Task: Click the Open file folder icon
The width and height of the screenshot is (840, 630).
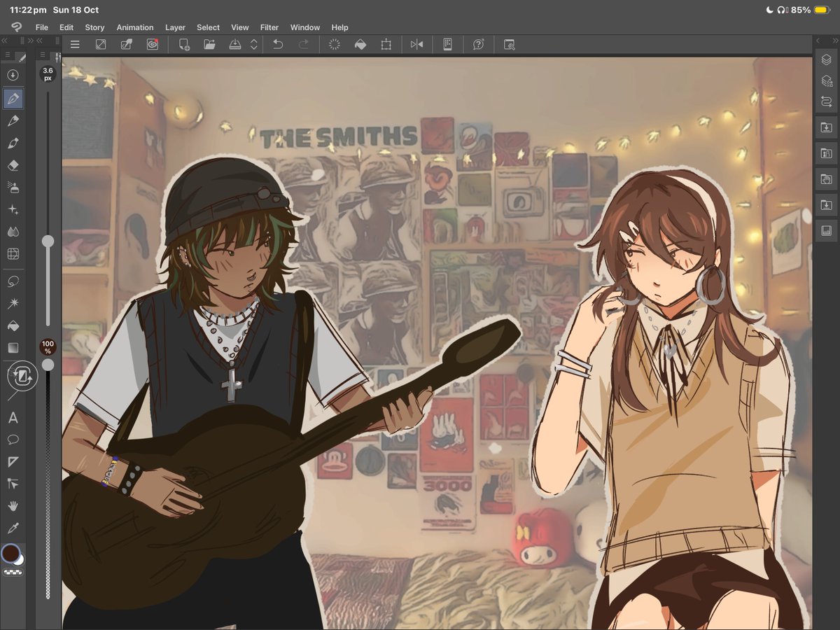Action: pyautogui.click(x=209, y=44)
